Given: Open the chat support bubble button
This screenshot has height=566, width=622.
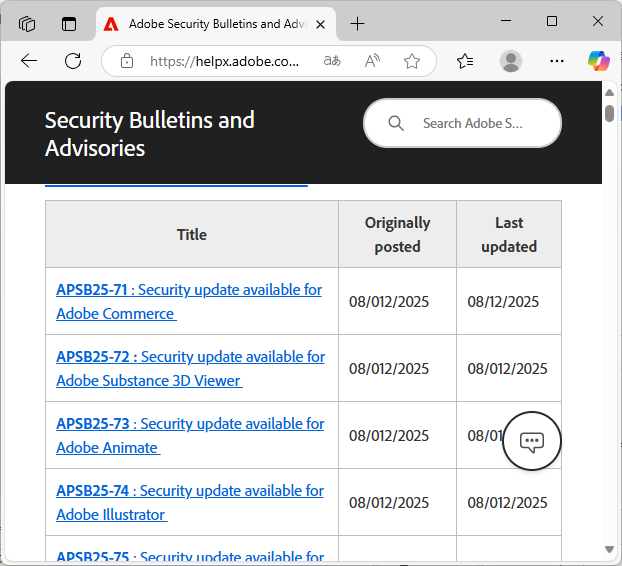Looking at the screenshot, I should pos(532,440).
